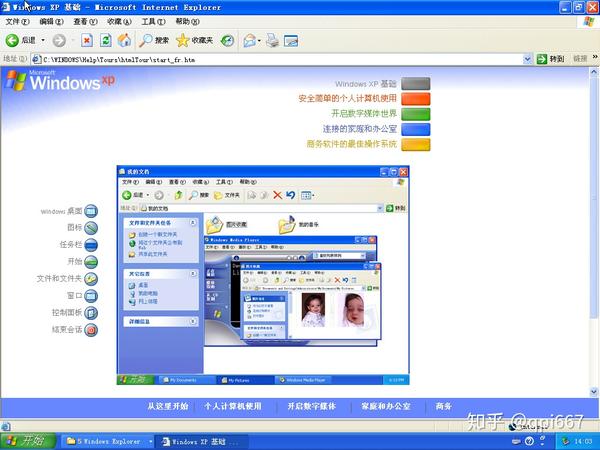This screenshot has height=450, width=600.
Task: Open the 收藏(A) menu in IE
Action: 119,22
